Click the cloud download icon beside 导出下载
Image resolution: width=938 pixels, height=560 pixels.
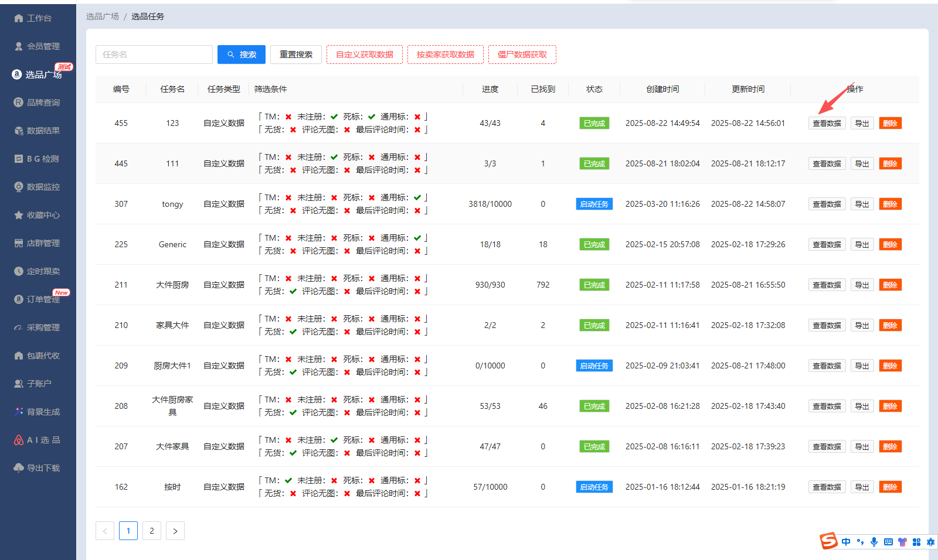click(19, 468)
